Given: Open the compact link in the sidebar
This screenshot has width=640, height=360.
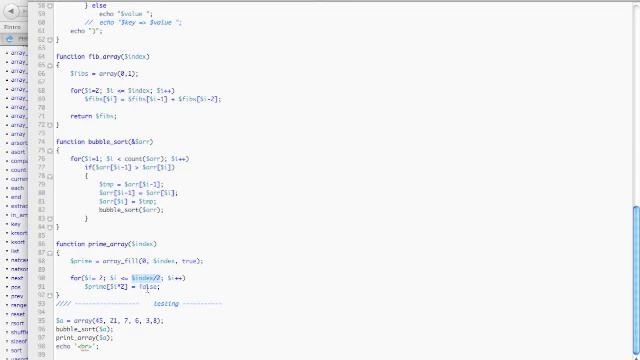Looking at the screenshot, I should [x=19, y=161].
